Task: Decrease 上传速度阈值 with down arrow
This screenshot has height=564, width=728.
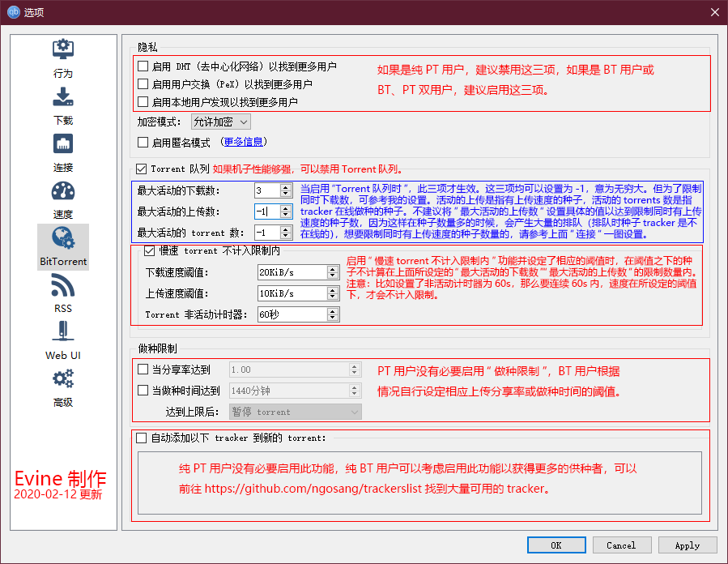Action: click(333, 297)
